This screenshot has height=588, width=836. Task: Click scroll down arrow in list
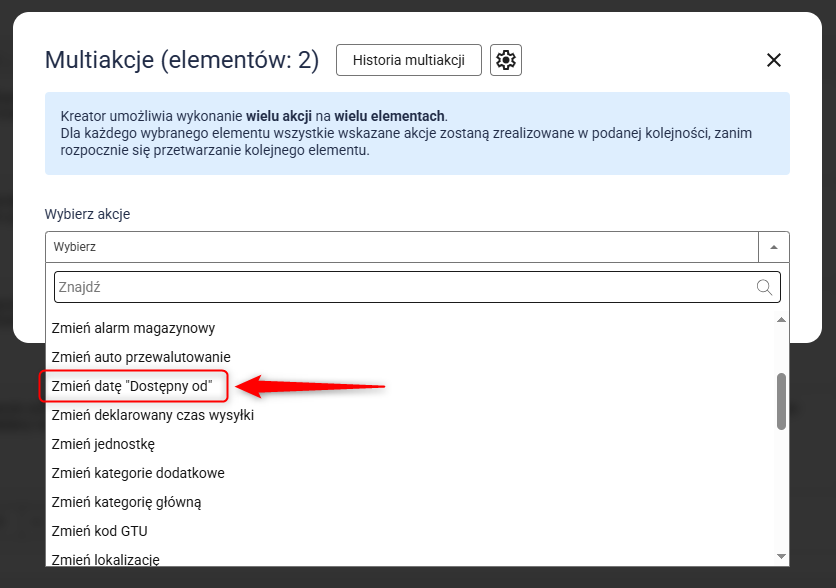pyautogui.click(x=781, y=556)
